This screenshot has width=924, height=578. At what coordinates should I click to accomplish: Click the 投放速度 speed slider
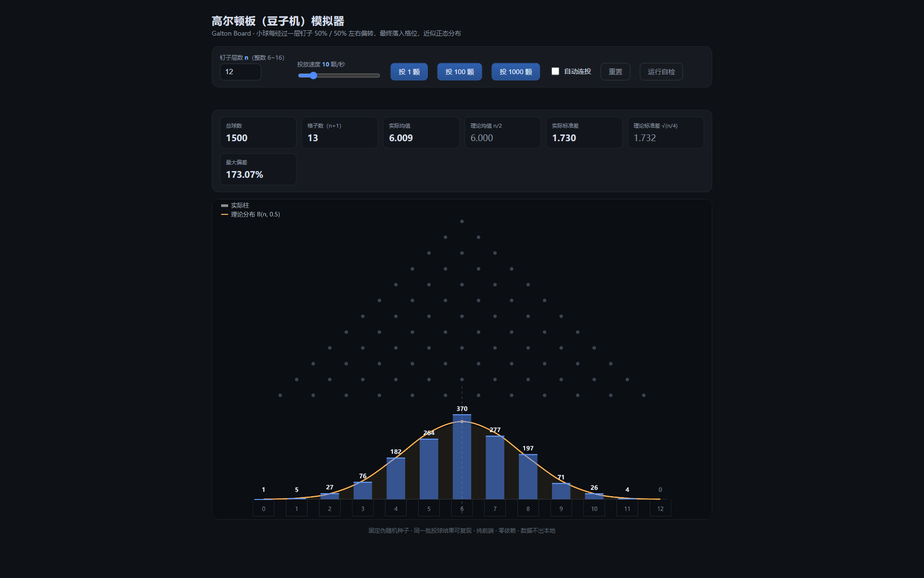click(x=339, y=76)
